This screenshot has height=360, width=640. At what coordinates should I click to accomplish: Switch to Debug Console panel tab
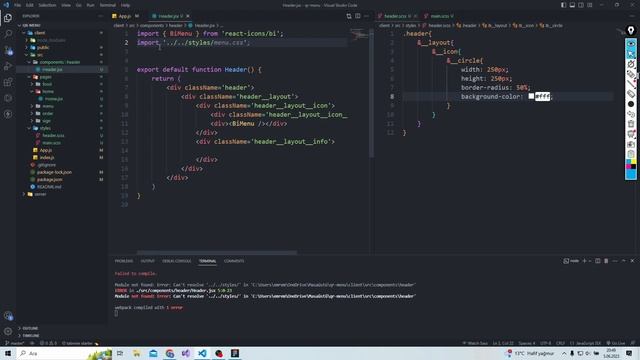[176, 261]
